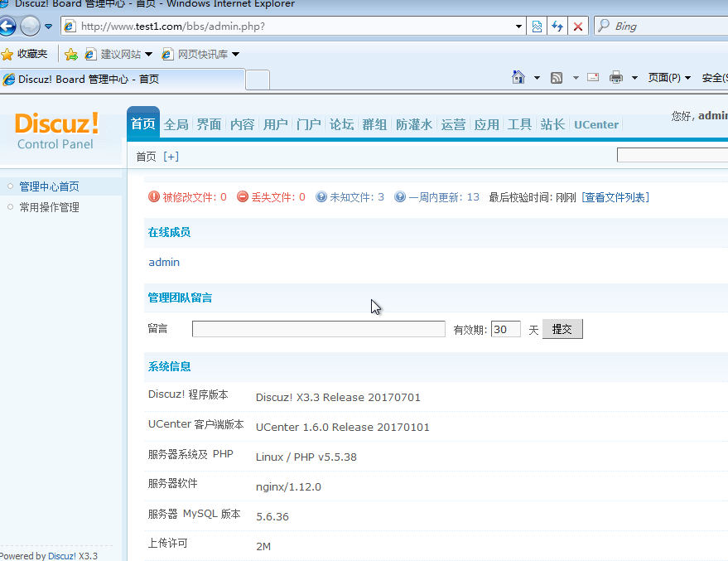This screenshot has height=561, width=728.
Task: Select 常用操作管理 in the sidebar
Action: click(x=49, y=207)
